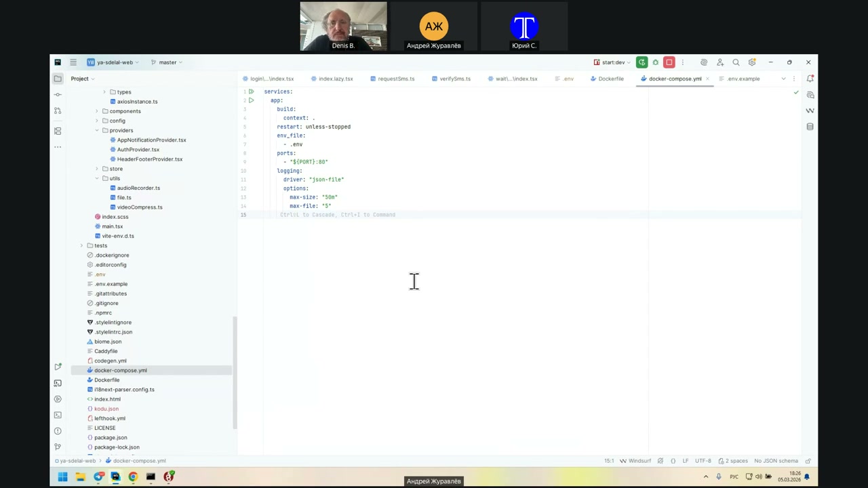Open Search Everywhere magnifier icon
The height and width of the screenshot is (488, 868).
click(736, 62)
